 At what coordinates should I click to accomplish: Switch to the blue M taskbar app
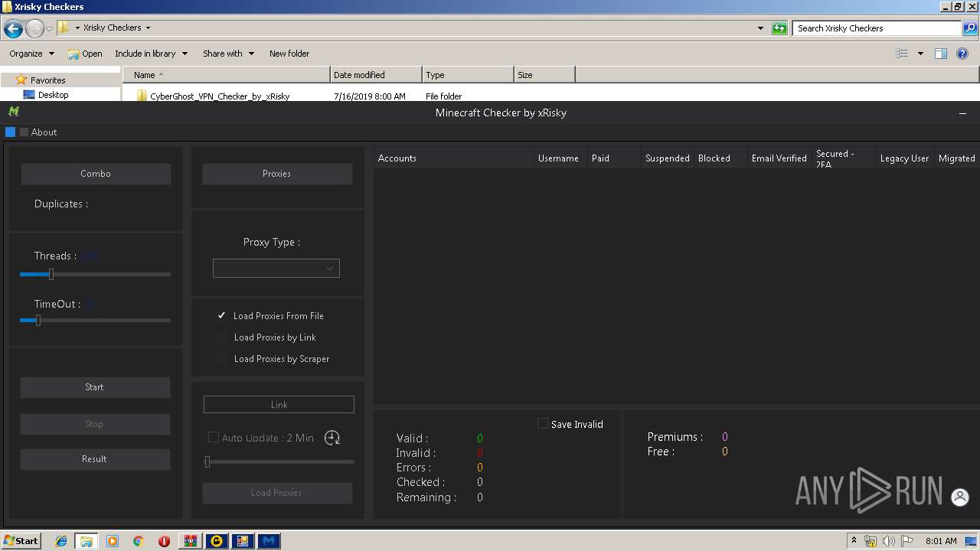coord(269,541)
